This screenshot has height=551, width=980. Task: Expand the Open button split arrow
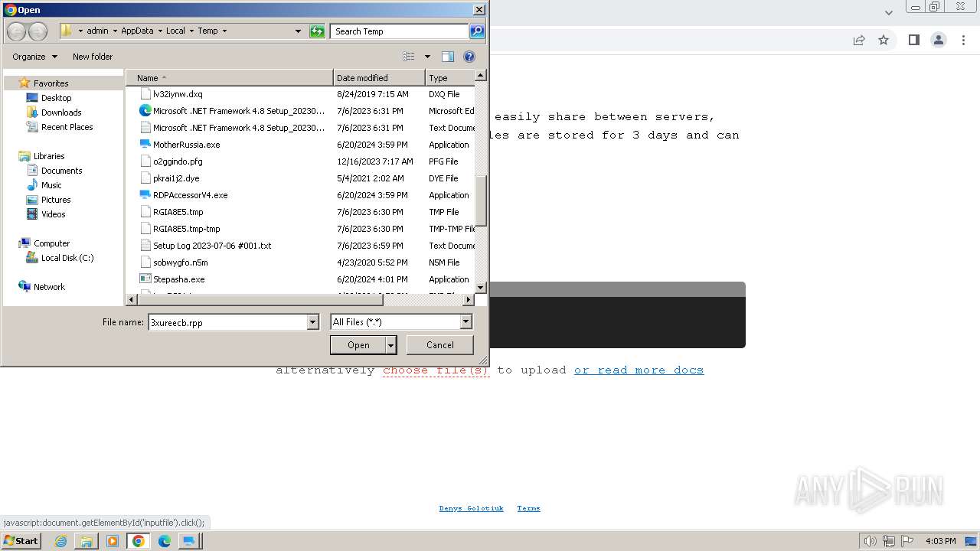pyautogui.click(x=391, y=345)
